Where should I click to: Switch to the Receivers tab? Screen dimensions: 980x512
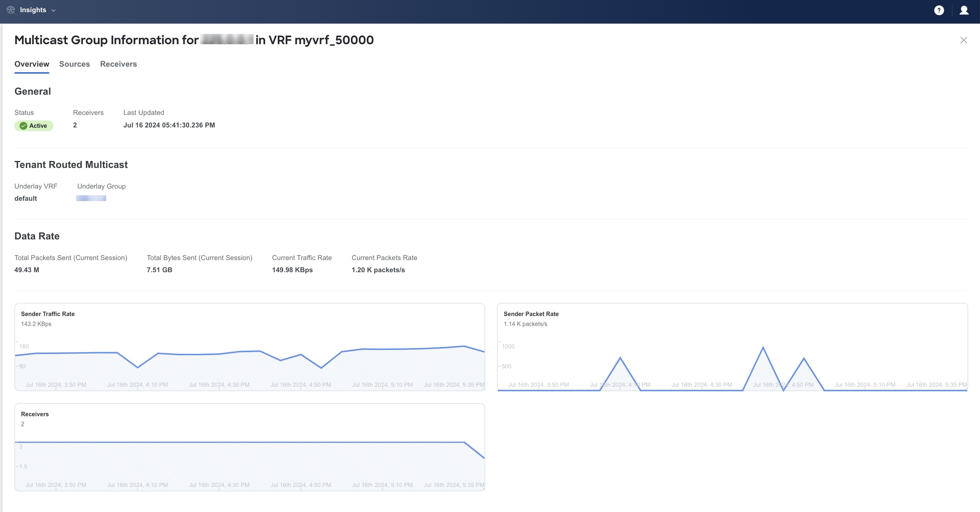(x=118, y=64)
